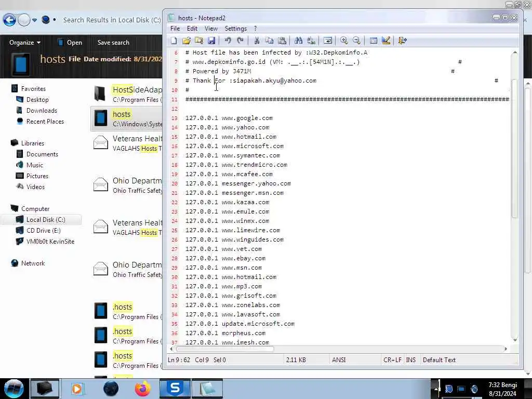Open Desktop in the navigation pane

(37, 100)
